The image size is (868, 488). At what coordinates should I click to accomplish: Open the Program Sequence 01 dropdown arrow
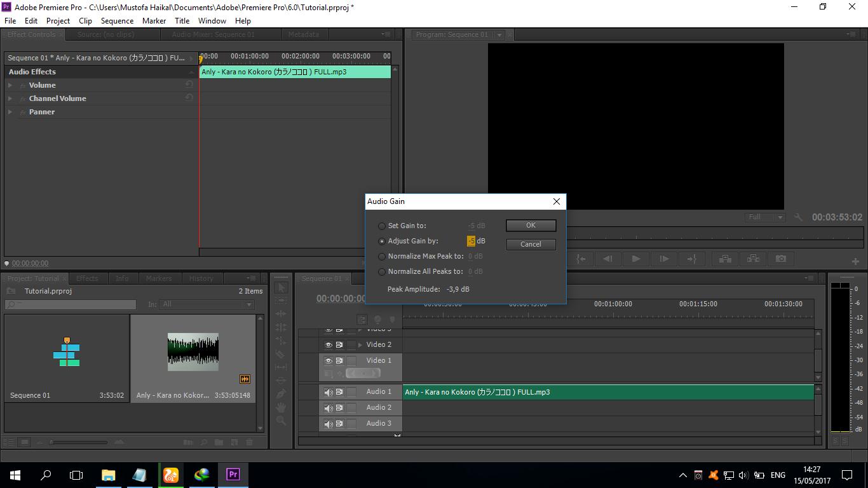coord(499,35)
